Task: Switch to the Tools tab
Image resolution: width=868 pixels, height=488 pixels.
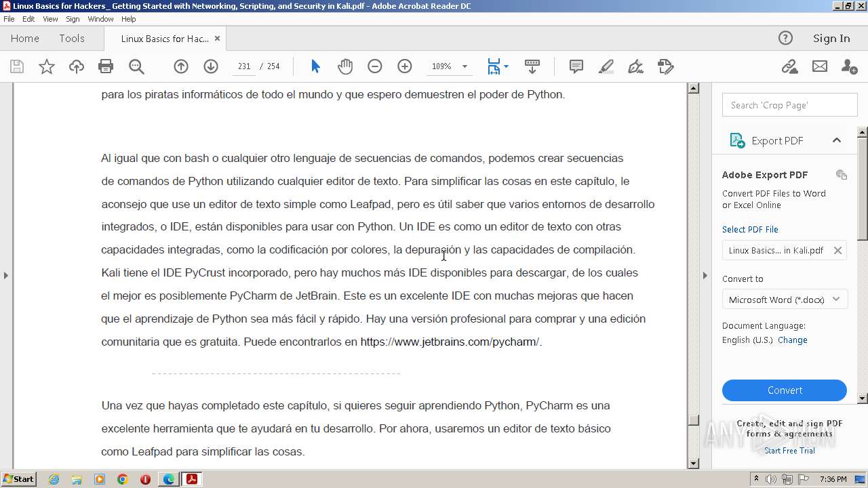Action: click(72, 38)
